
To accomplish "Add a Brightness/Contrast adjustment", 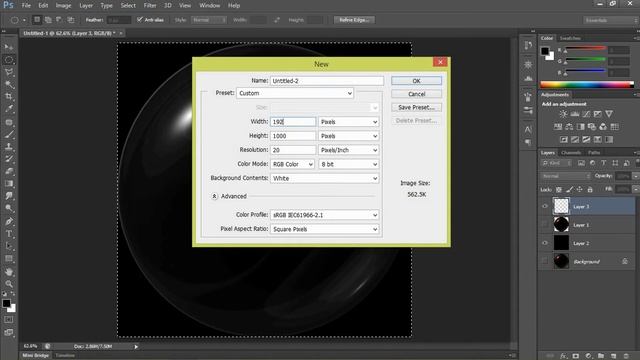I will (563, 114).
